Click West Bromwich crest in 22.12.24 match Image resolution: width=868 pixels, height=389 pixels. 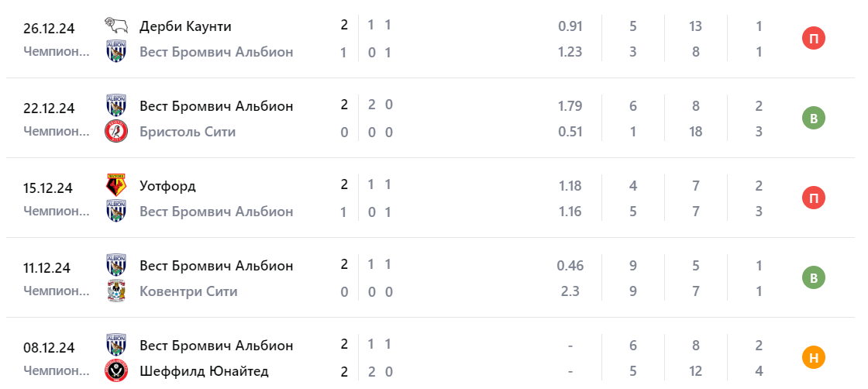116,106
